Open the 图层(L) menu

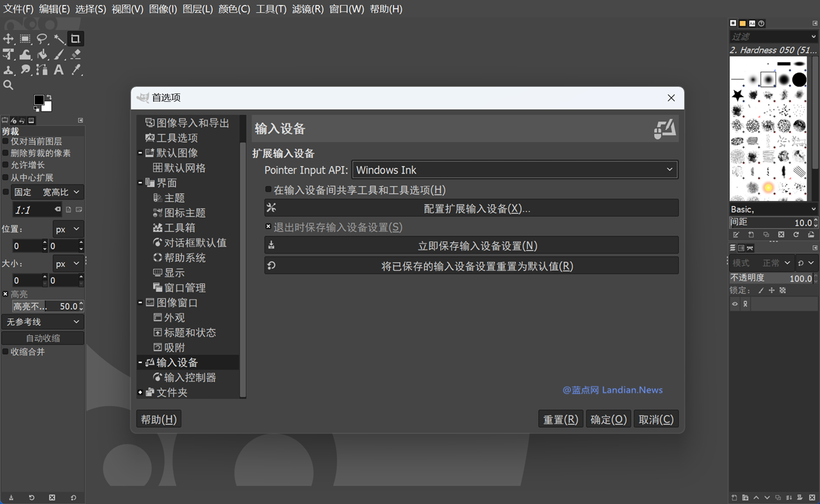point(197,9)
